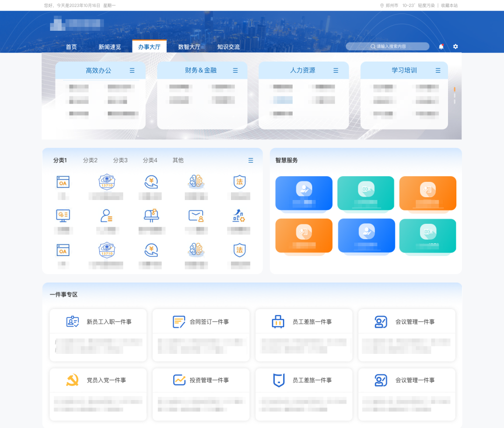
Task: Click the orange carousel page indicator
Action: (x=455, y=89)
